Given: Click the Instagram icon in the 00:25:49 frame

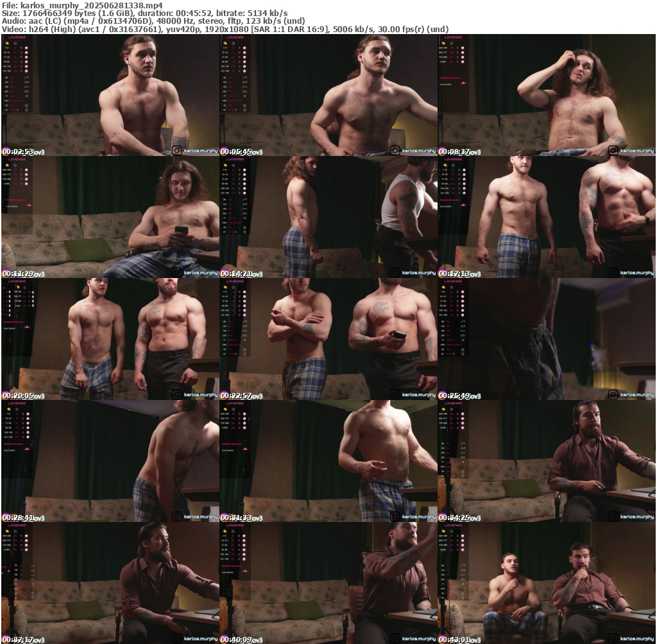Looking at the screenshot, I should pyautogui.click(x=613, y=394).
